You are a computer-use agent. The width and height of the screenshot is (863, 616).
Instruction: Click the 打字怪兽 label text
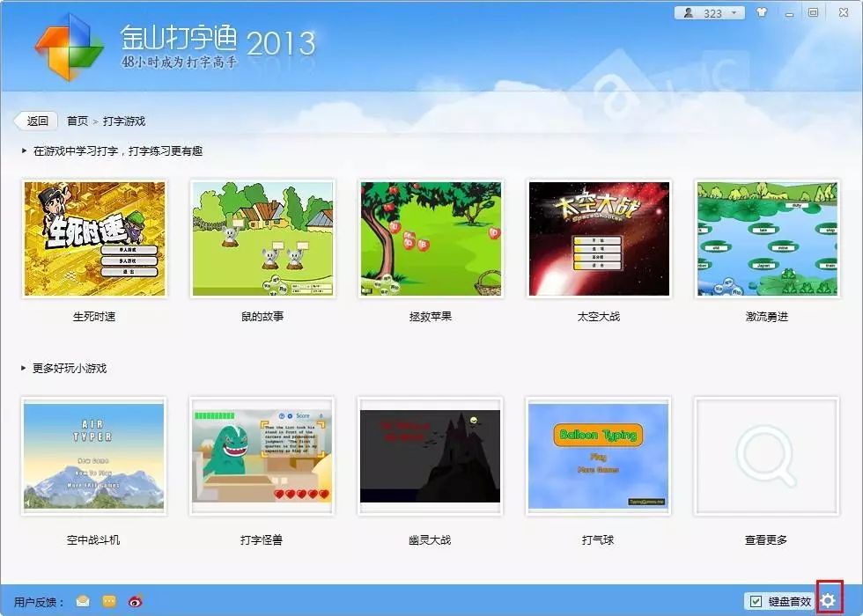pos(262,540)
